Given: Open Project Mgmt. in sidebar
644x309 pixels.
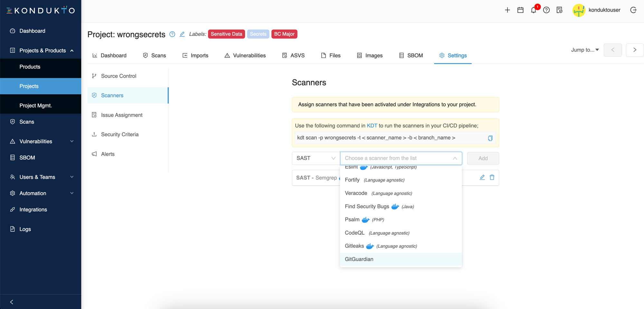Looking at the screenshot, I should [41, 106].
